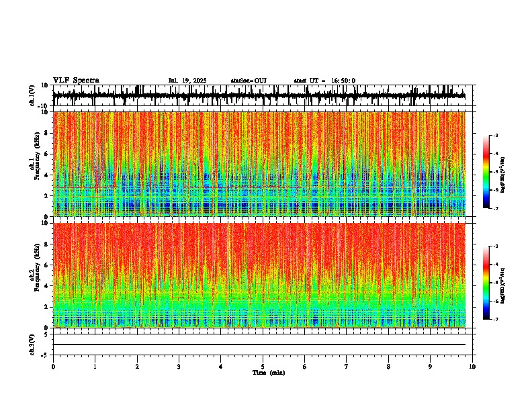Click the ch.3(V) flat trace line
This screenshot has height=411, width=532.
(x=259, y=345)
